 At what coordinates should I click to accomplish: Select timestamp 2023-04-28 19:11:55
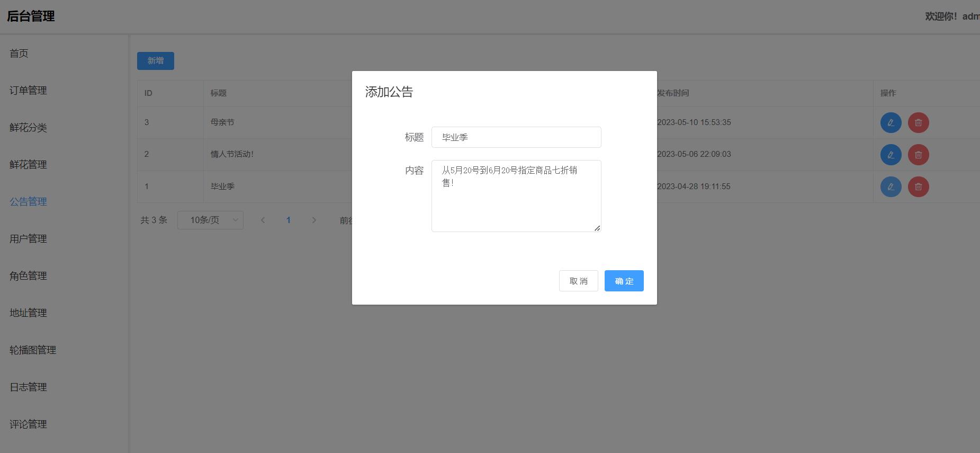[694, 186]
